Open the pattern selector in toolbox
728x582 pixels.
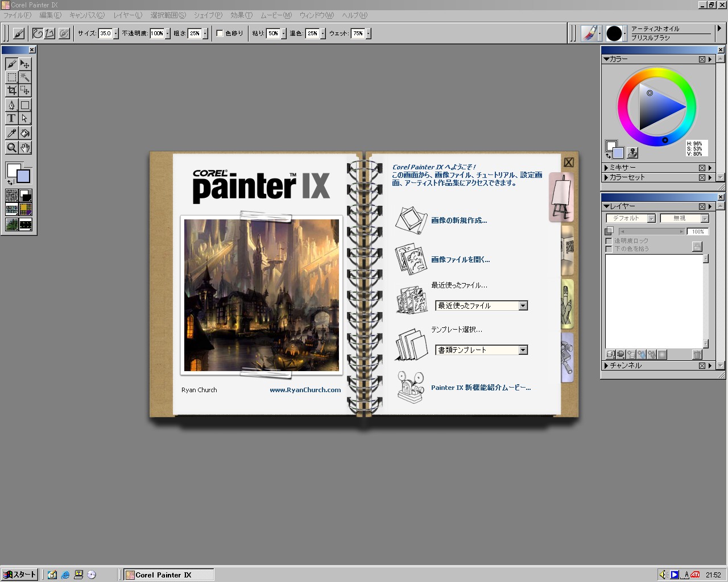click(x=12, y=210)
